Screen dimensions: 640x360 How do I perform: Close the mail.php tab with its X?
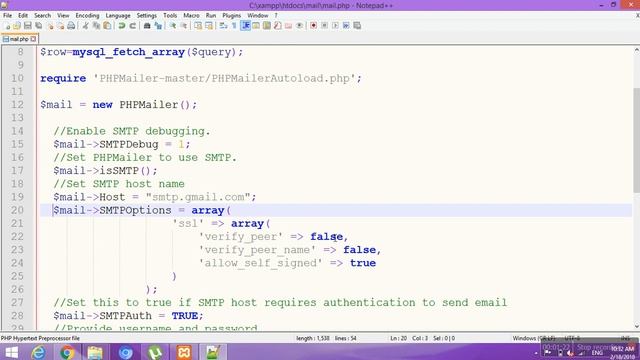pyautogui.click(x=33, y=39)
